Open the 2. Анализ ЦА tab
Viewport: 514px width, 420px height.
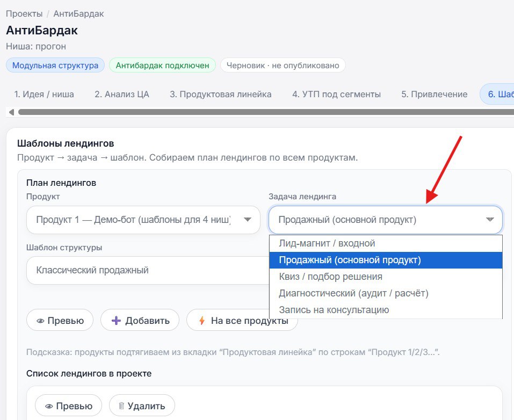121,94
